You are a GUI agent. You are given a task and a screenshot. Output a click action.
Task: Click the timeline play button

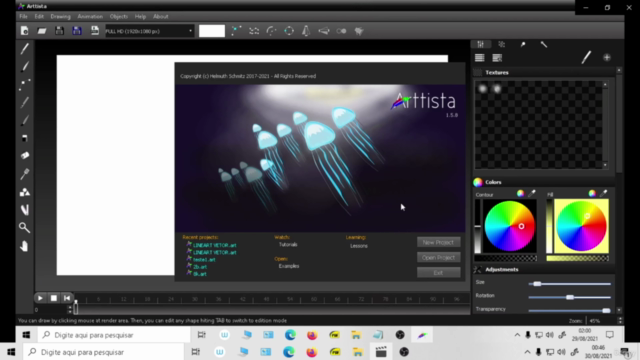coord(40,298)
